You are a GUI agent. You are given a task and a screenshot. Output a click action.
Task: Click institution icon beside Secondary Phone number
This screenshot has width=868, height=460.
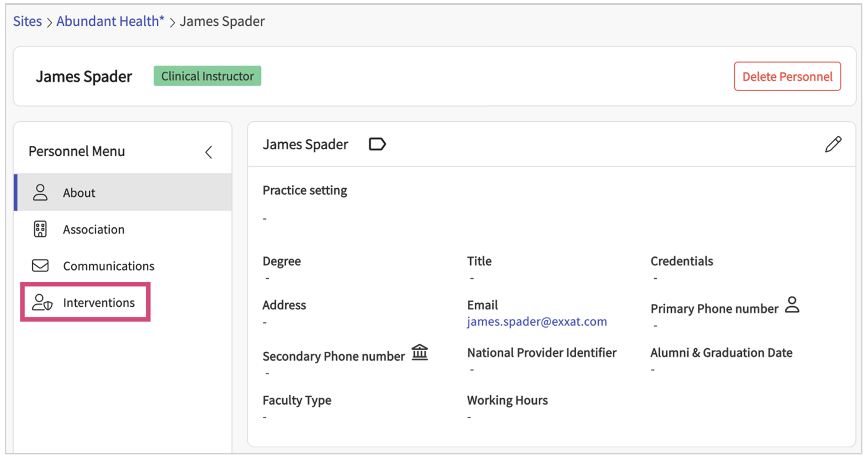pos(419,352)
